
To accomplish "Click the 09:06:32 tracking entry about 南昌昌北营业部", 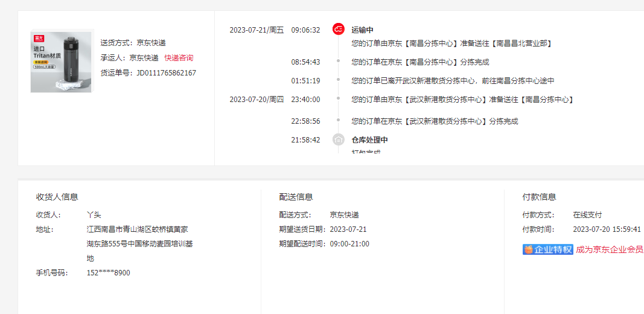I will pos(451,43).
